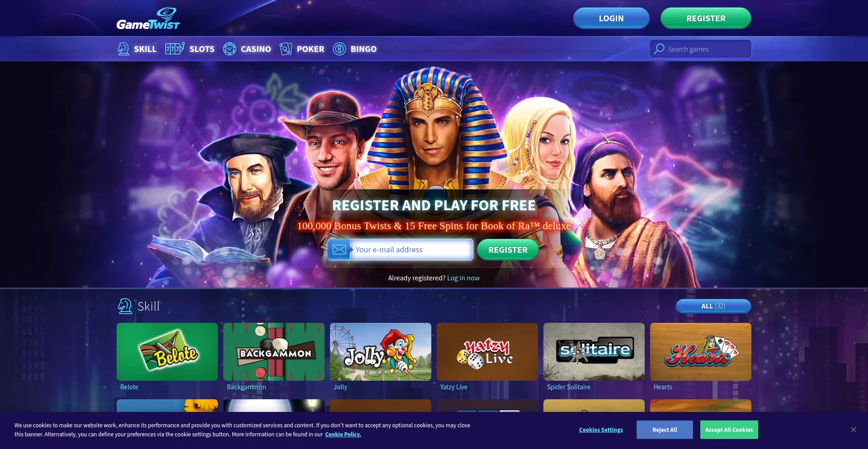Click the Bingo ball icon
868x449 pixels.
point(340,49)
